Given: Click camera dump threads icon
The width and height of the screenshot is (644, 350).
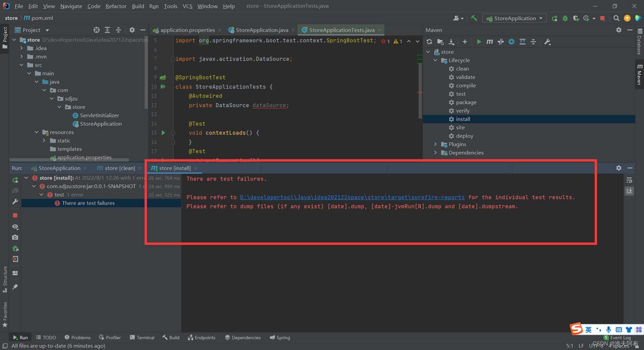Looking at the screenshot, I should [15, 237].
